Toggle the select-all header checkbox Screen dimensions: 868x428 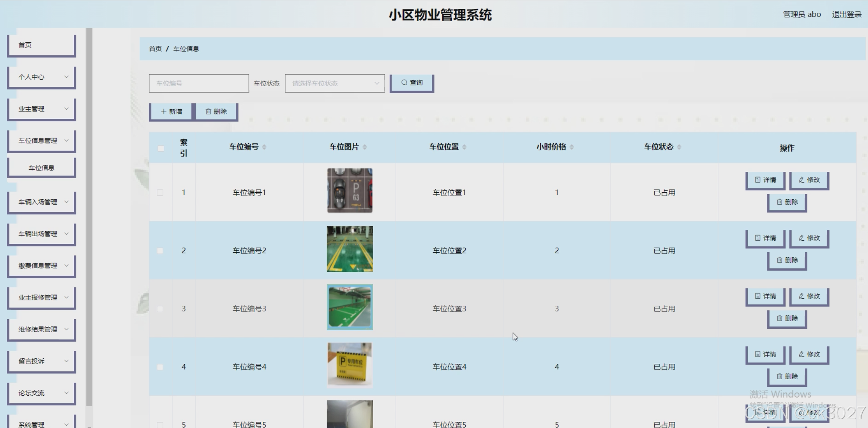(161, 148)
